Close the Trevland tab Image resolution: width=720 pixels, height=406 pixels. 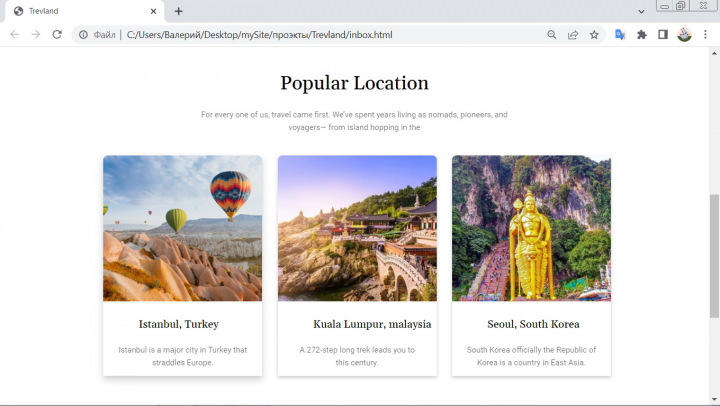pos(153,11)
